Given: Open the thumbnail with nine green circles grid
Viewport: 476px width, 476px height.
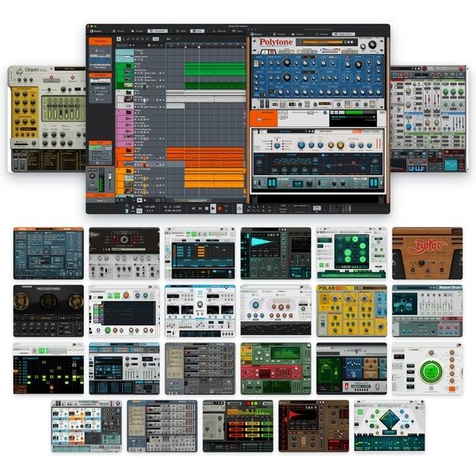Looking at the screenshot, I should 351,253.
